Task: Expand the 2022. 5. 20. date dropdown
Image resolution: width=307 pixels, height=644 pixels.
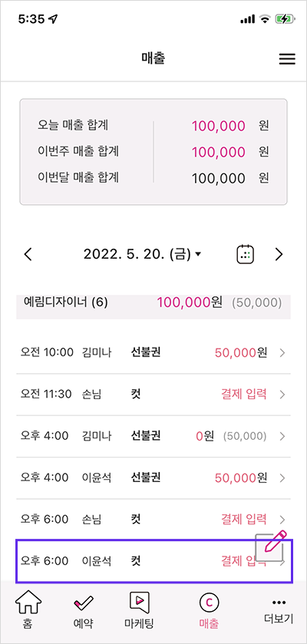Action: point(143,255)
